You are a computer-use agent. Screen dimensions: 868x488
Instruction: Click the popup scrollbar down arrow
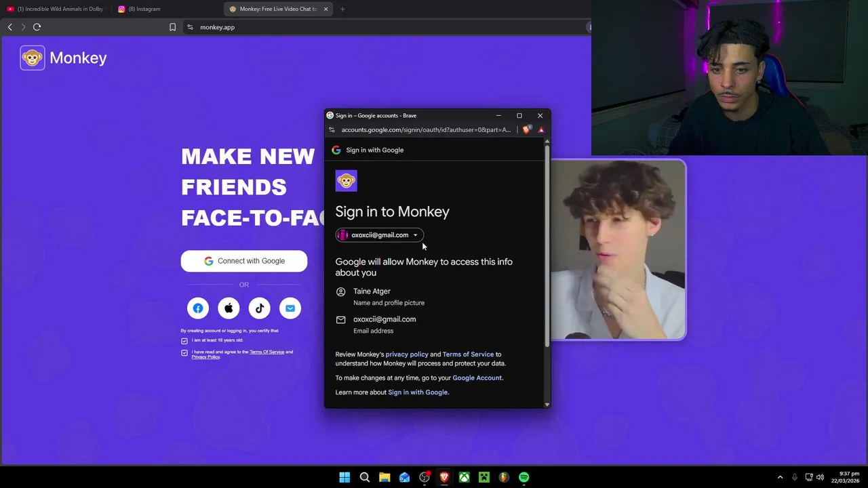[x=547, y=405]
